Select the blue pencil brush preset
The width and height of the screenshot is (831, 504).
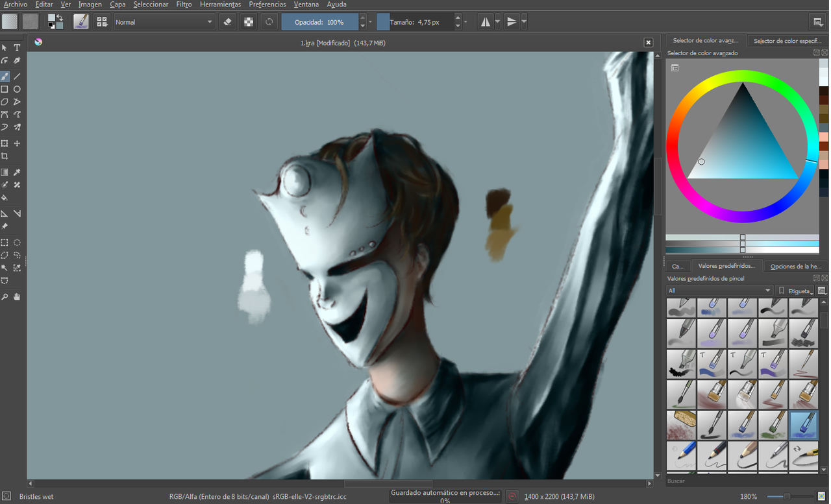(x=682, y=455)
